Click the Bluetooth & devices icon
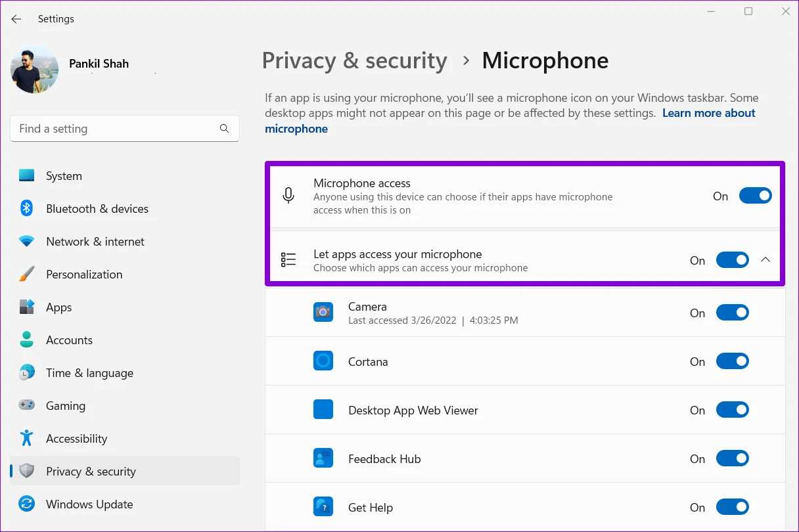 click(x=26, y=209)
